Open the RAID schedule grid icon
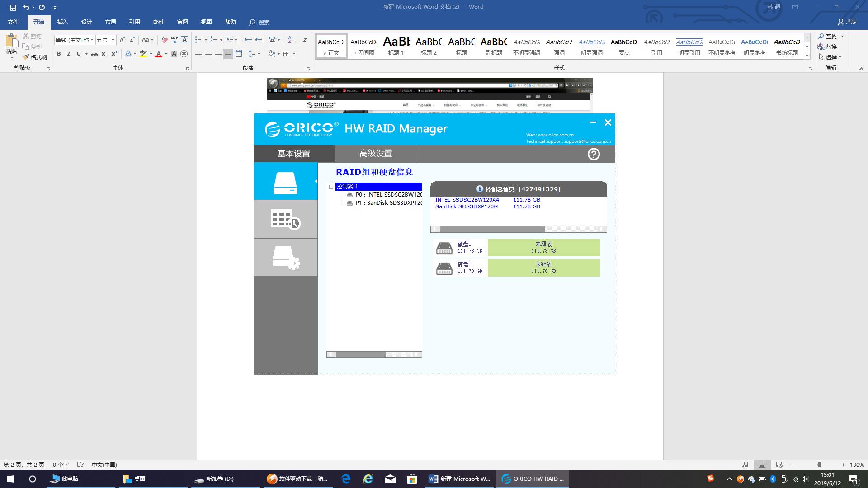Image resolution: width=868 pixels, height=488 pixels. pyautogui.click(x=285, y=219)
